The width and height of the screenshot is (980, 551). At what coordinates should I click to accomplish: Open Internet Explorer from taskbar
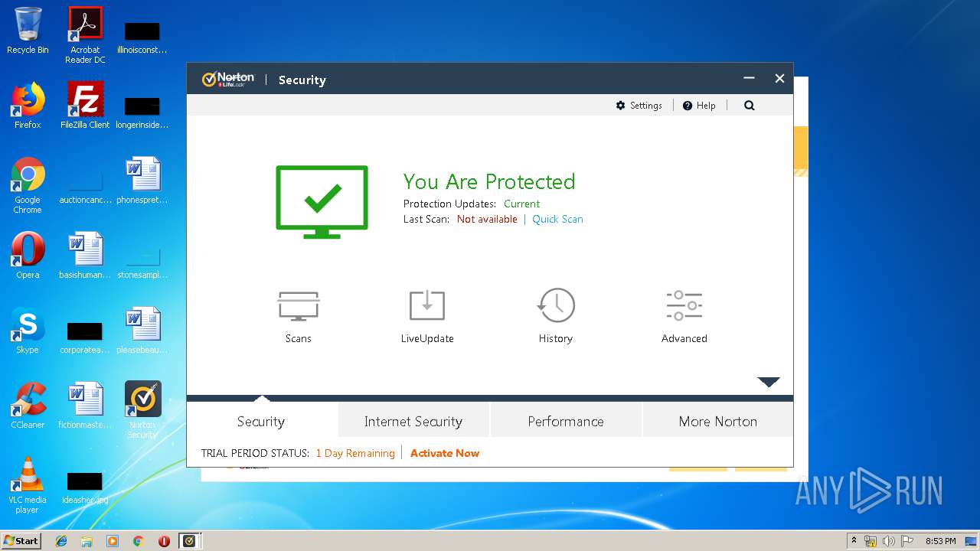point(61,541)
